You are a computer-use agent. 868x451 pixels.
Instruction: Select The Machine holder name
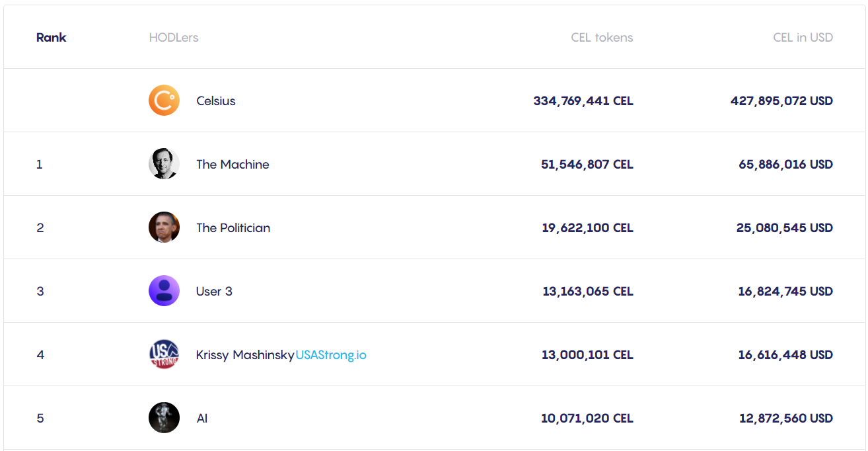(233, 165)
